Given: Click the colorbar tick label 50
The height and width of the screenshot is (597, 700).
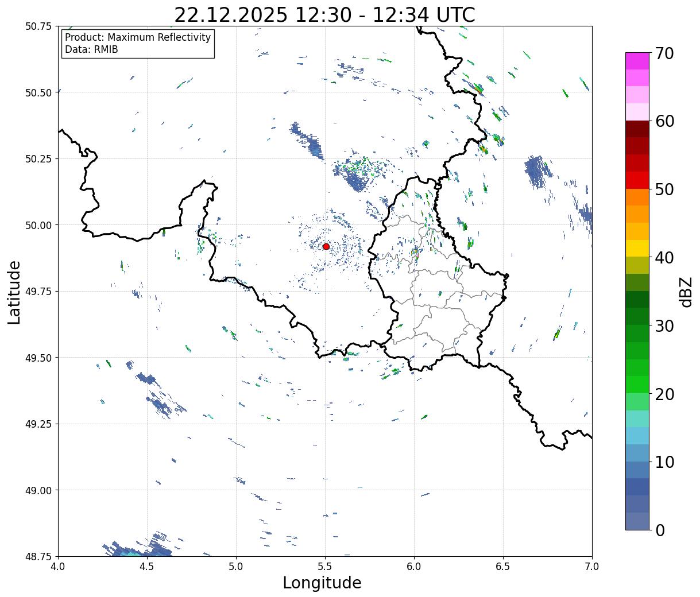Looking at the screenshot, I should tap(664, 189).
